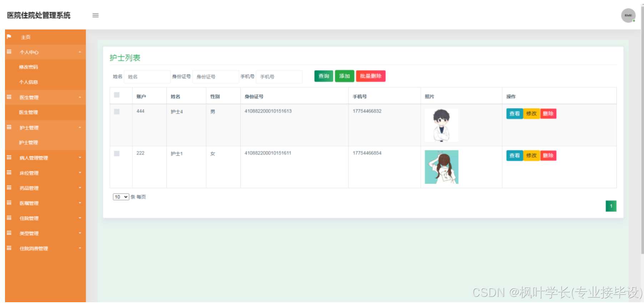The width and height of the screenshot is (644, 304).
Task: Focus the 身份证号 search input field
Action: tap(216, 77)
